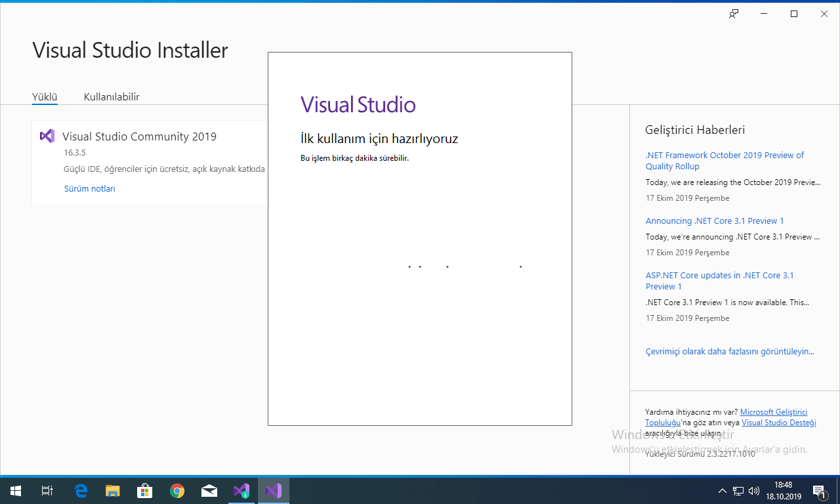Launch Google Chrome from the taskbar

[177, 491]
